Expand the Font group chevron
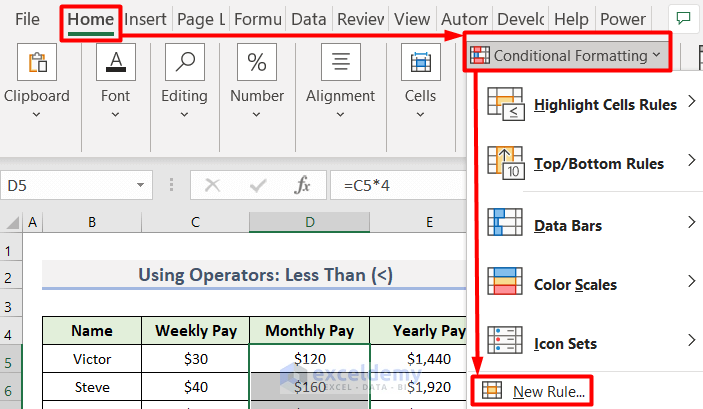 click(115, 115)
